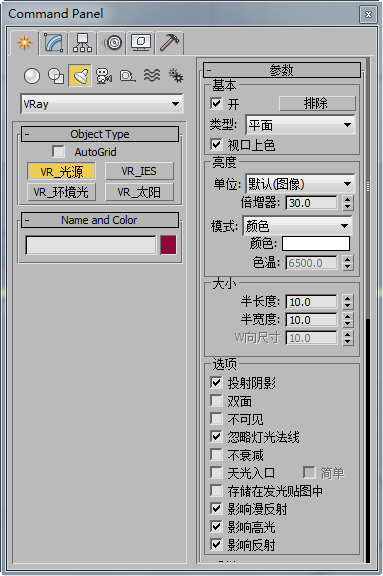Enable the 天光入口 checkbox
The width and height of the screenshot is (383, 576).
(x=216, y=473)
